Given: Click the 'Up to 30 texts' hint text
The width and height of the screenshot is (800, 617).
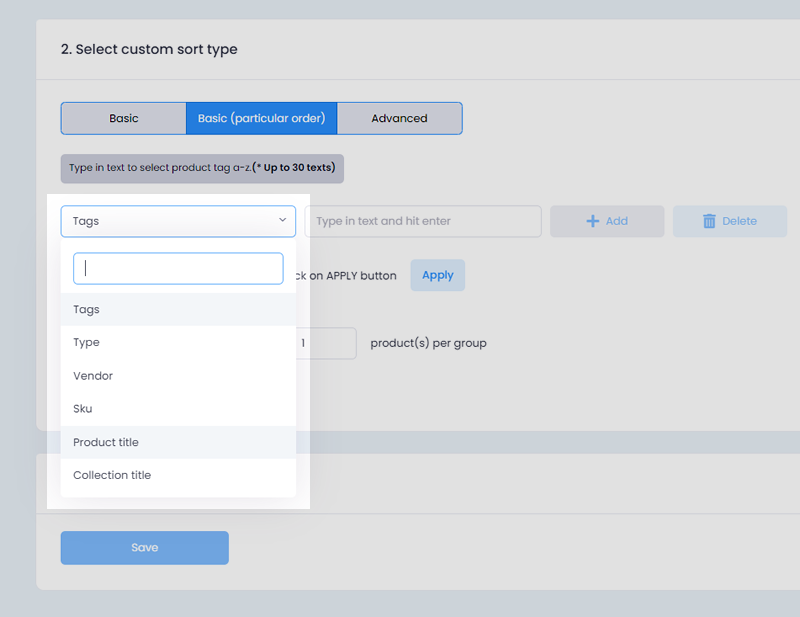Looking at the screenshot, I should (294, 167).
